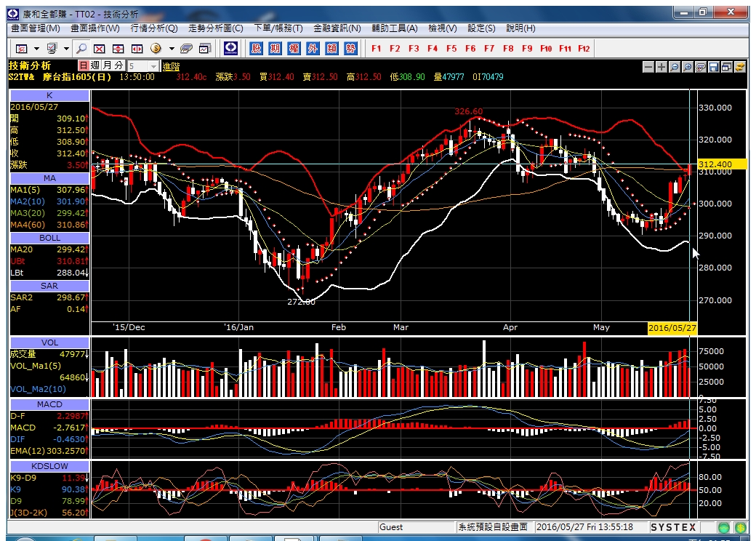Viewport: 756px width, 541px height.
Task: Open the 畫面操作(W) menu
Action: tap(95, 28)
